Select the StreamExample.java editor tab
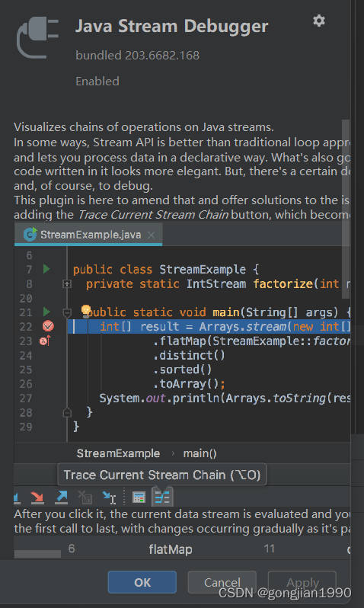The image size is (364, 608). (x=88, y=235)
